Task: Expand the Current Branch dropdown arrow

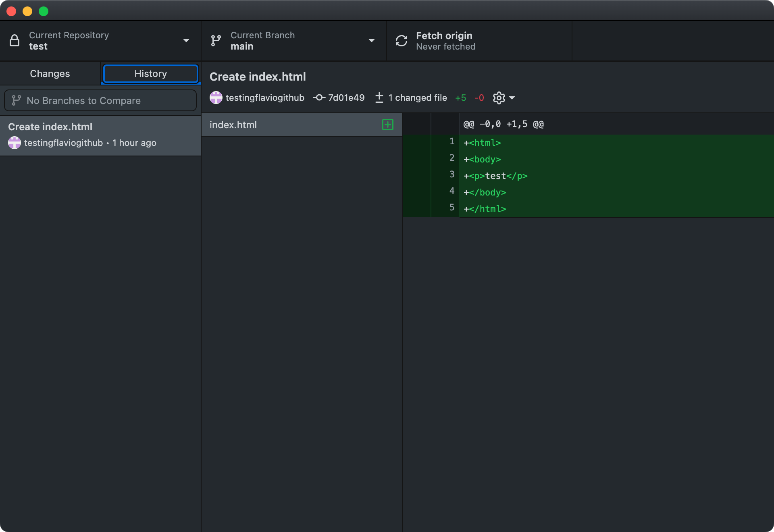Action: point(372,41)
